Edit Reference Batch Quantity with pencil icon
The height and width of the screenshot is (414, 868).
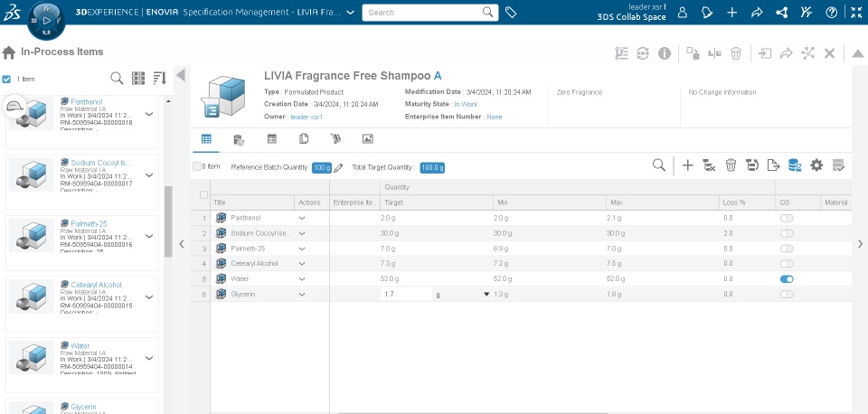coord(338,168)
